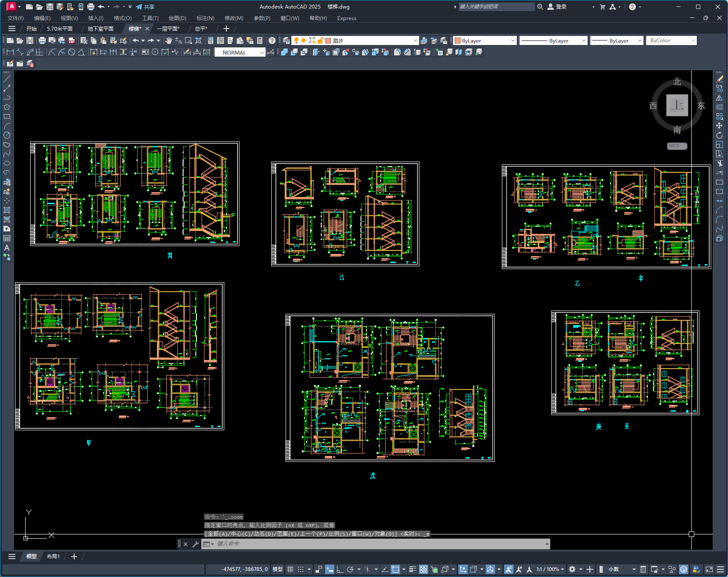Toggle Ortho mode in the status bar
The width and height of the screenshot is (728, 577).
tap(340, 569)
